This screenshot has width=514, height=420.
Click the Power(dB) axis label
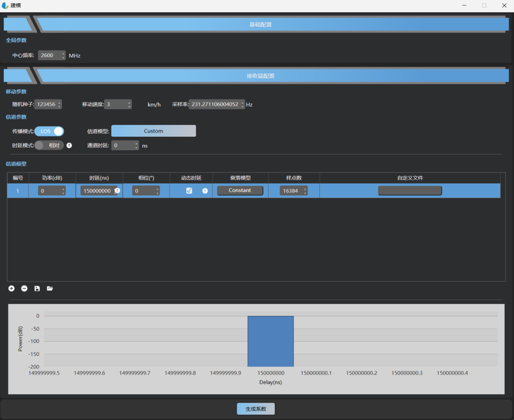20,339
